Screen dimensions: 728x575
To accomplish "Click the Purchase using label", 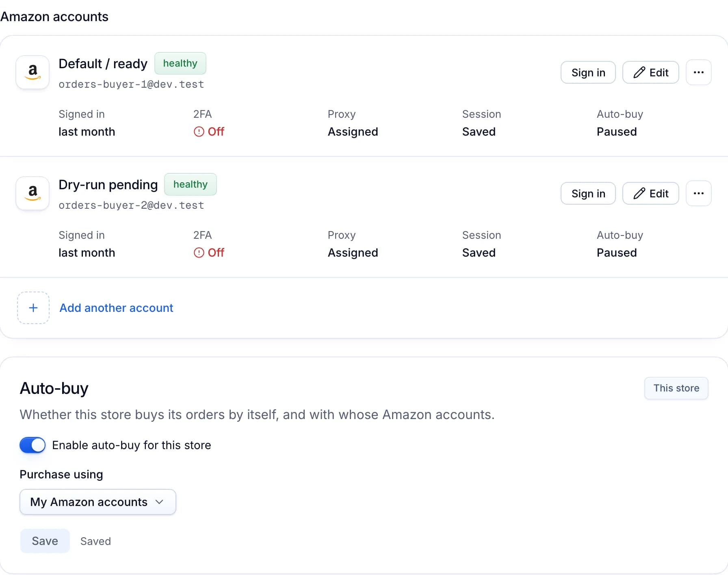I will coord(61,474).
